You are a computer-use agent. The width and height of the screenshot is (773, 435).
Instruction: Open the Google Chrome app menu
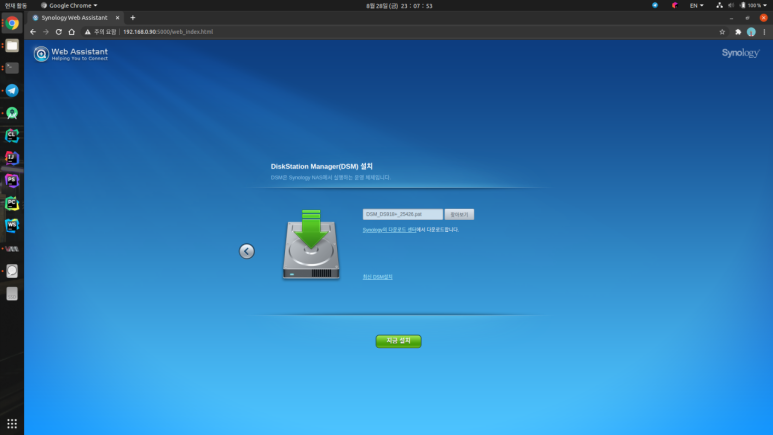point(69,5)
